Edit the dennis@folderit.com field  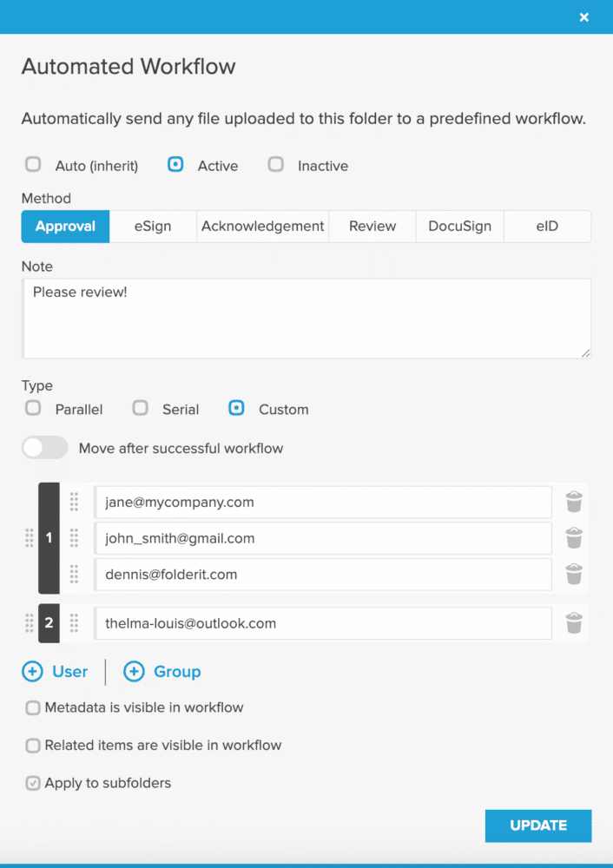[x=323, y=575]
